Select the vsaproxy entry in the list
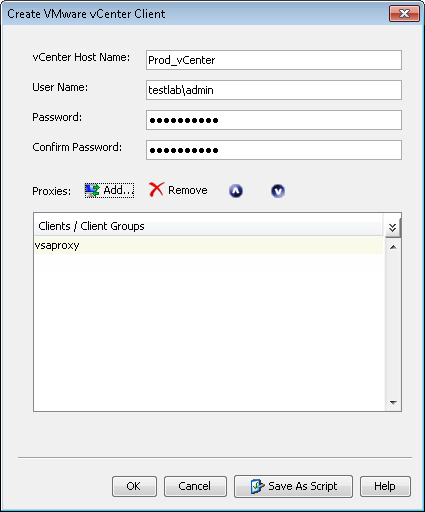Viewport: 425px width, 512px height. (209, 246)
